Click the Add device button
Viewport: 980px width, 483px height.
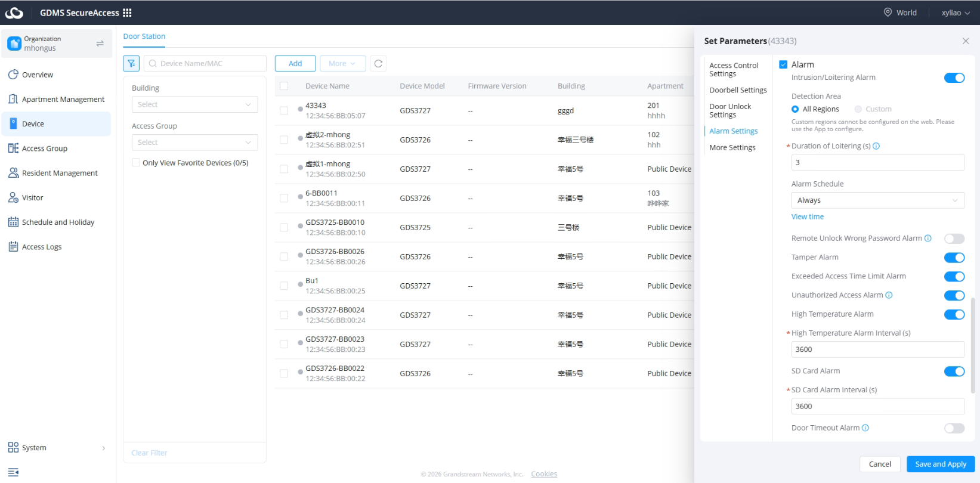pyautogui.click(x=295, y=63)
